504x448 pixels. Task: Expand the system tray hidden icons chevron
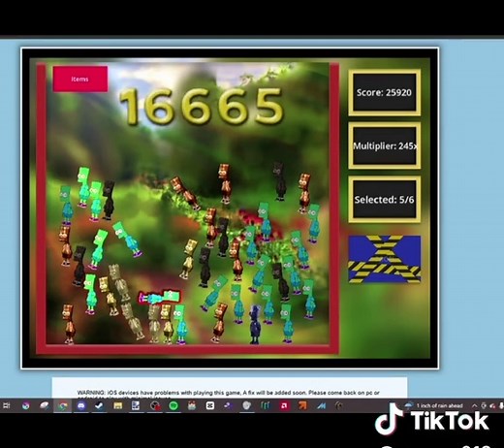[474, 405]
